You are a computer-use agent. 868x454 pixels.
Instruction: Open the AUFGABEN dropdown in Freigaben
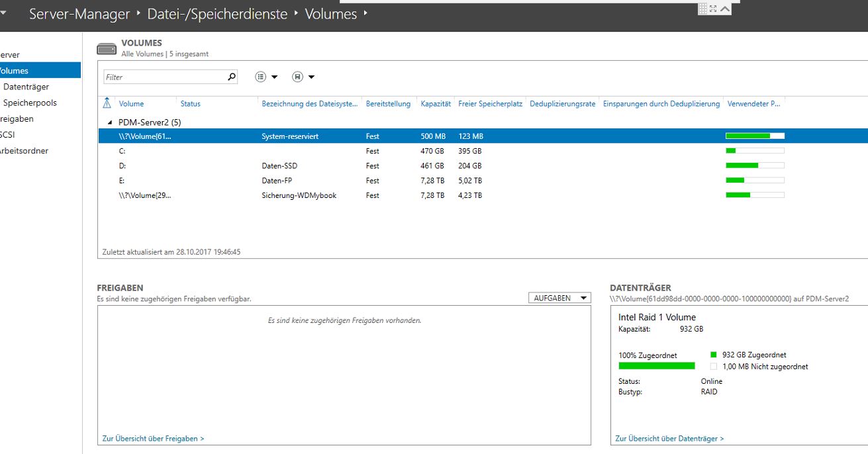coord(559,298)
